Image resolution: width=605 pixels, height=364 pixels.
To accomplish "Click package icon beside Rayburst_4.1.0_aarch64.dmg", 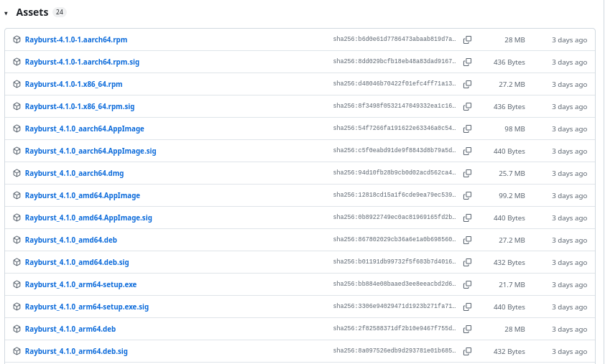I will [x=17, y=173].
